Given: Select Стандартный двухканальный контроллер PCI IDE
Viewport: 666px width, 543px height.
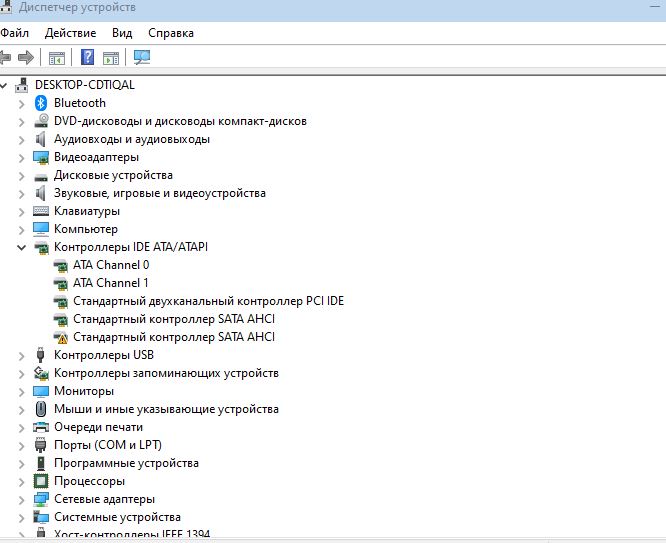Looking at the screenshot, I should [209, 301].
